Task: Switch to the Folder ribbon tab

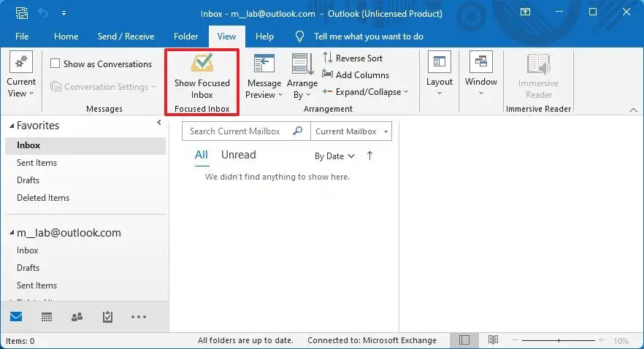Action: click(x=186, y=37)
